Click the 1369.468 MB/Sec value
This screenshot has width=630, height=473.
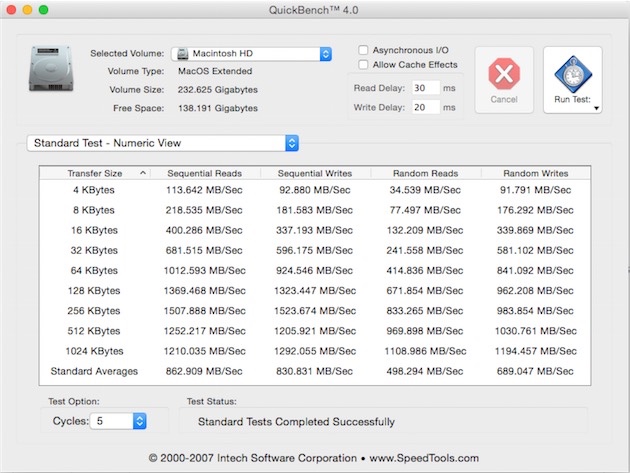click(205, 291)
